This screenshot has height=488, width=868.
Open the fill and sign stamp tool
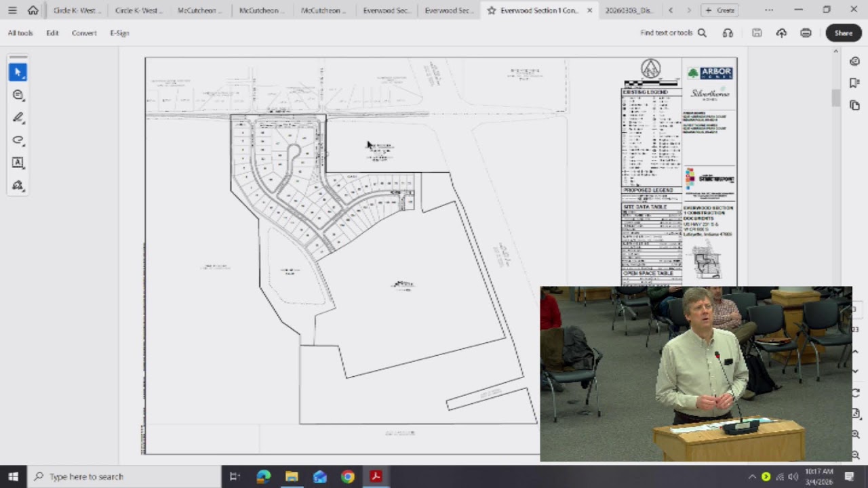18,186
